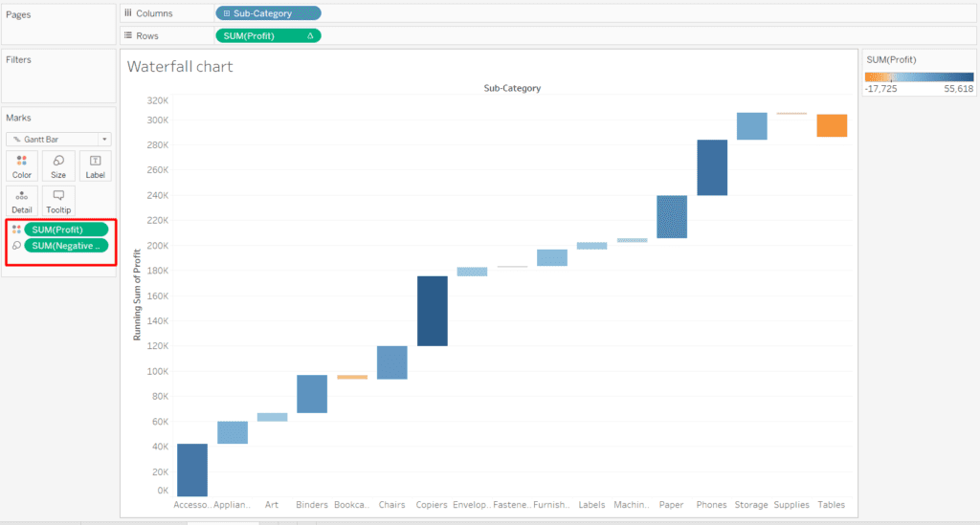Select the Paper bar
This screenshot has width=980, height=525.
pos(672,217)
